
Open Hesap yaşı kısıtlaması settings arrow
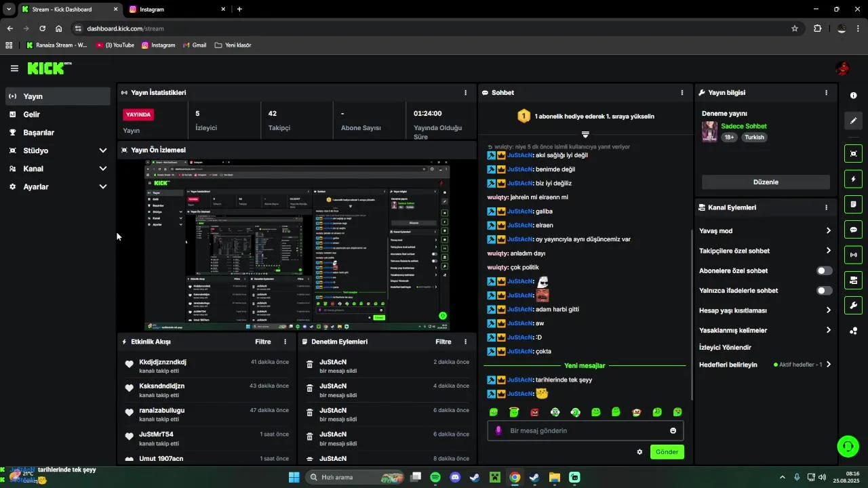coord(829,310)
